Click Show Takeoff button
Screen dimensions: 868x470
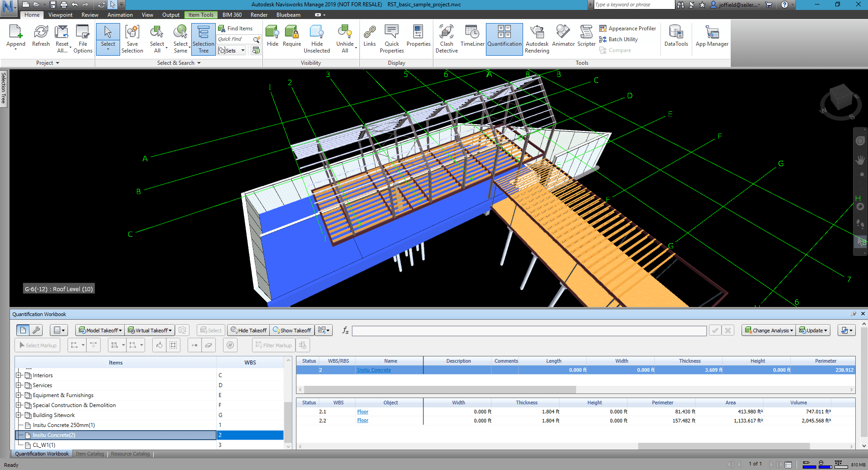[292, 330]
